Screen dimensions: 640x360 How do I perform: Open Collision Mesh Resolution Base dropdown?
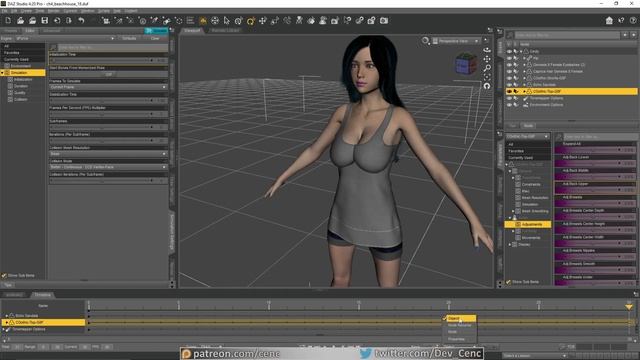tap(108, 154)
